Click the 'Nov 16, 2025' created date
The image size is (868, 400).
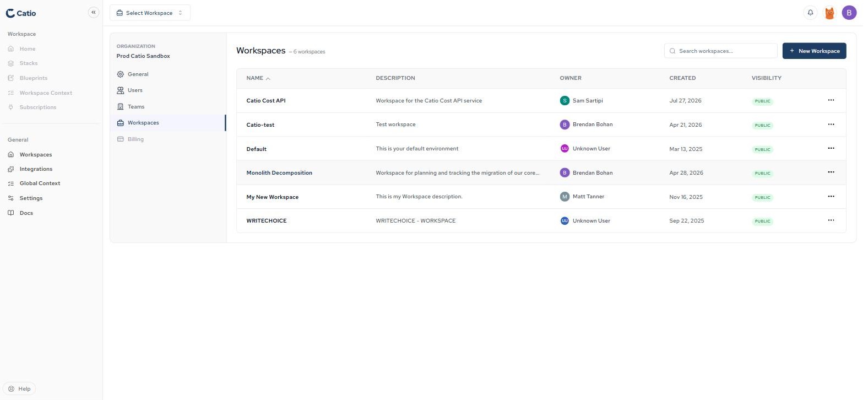(x=686, y=197)
